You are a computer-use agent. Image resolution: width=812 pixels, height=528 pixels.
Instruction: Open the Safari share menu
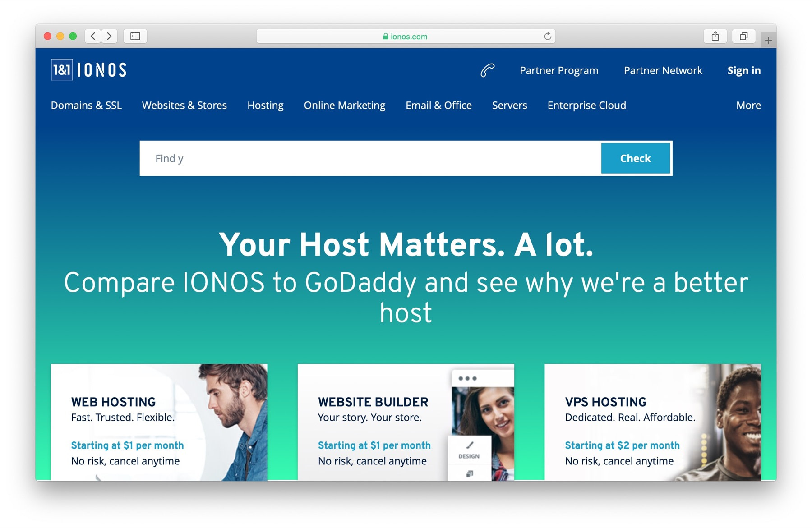715,36
